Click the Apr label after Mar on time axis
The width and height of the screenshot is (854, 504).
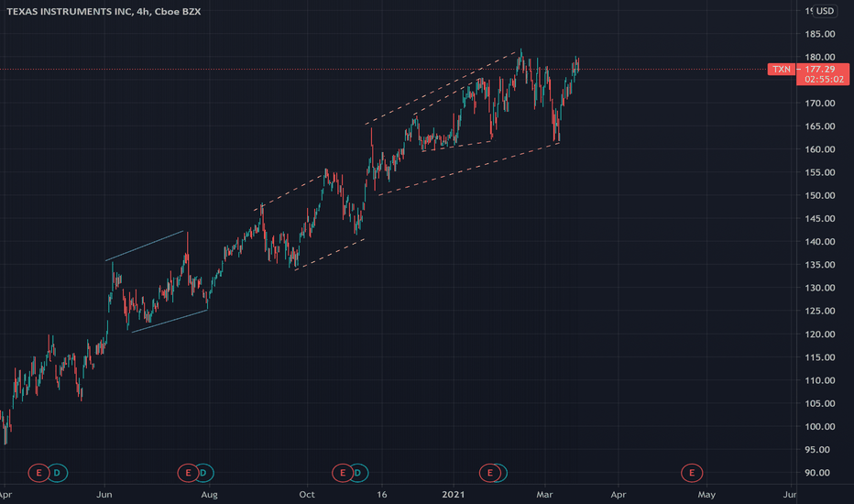[619, 495]
